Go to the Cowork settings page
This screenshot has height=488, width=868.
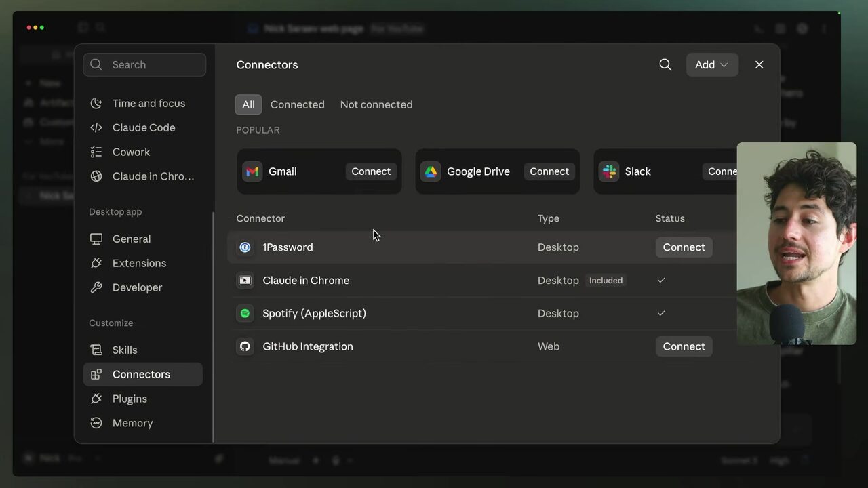click(142, 152)
